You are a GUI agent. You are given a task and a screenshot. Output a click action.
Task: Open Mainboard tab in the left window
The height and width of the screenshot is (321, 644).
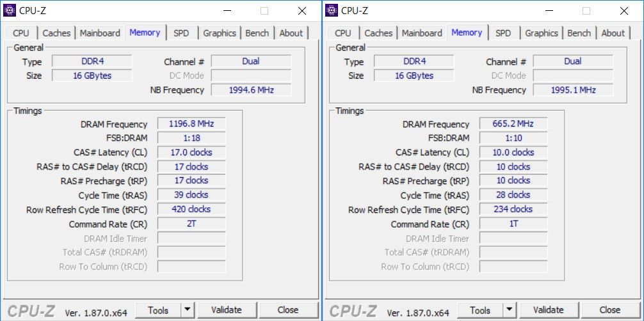[100, 33]
